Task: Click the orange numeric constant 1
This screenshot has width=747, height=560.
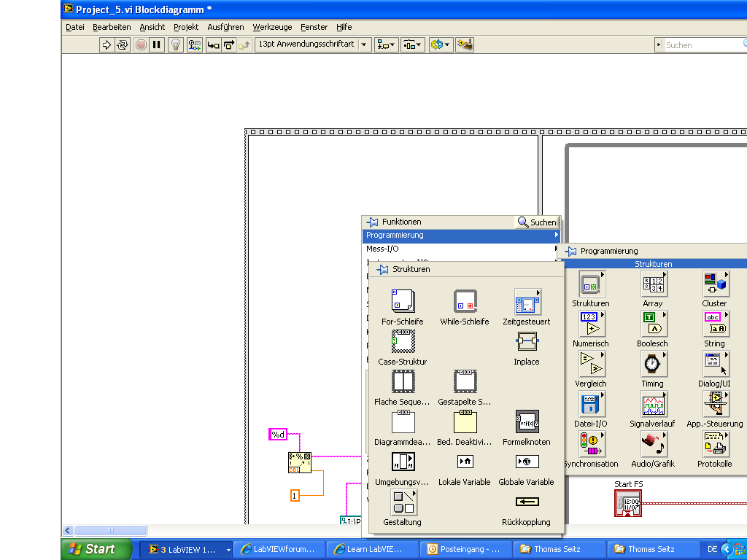Action: click(x=295, y=496)
